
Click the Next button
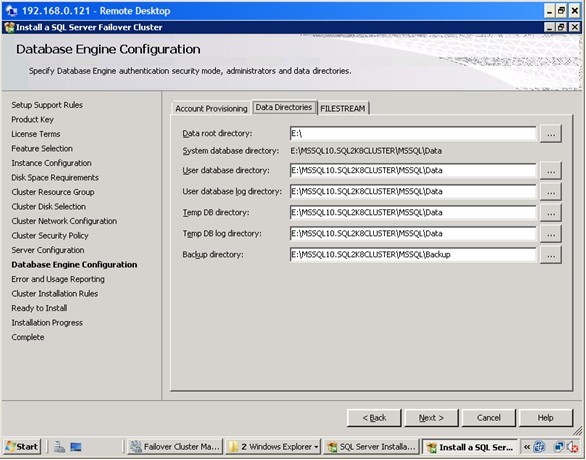click(431, 418)
